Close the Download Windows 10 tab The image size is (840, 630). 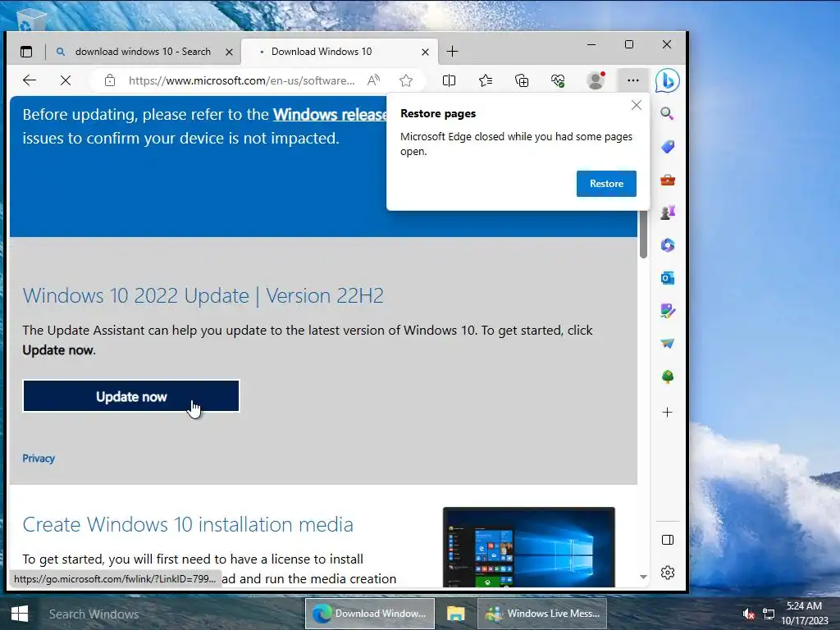point(425,52)
